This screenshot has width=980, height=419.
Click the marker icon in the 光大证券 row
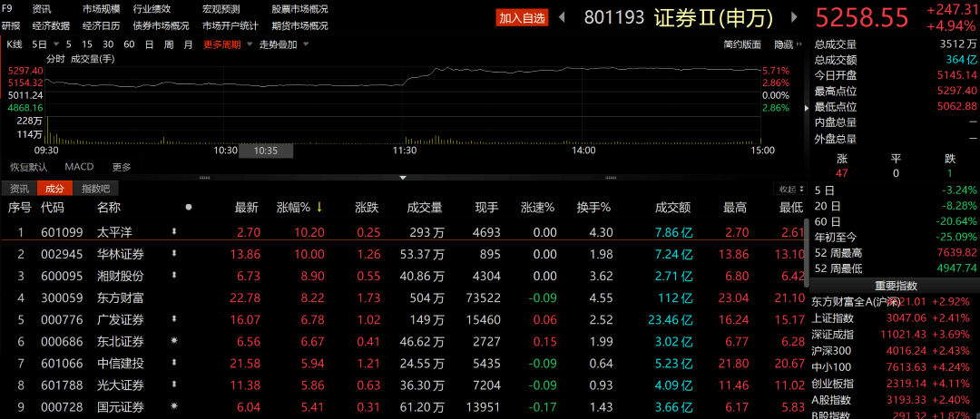174,385
